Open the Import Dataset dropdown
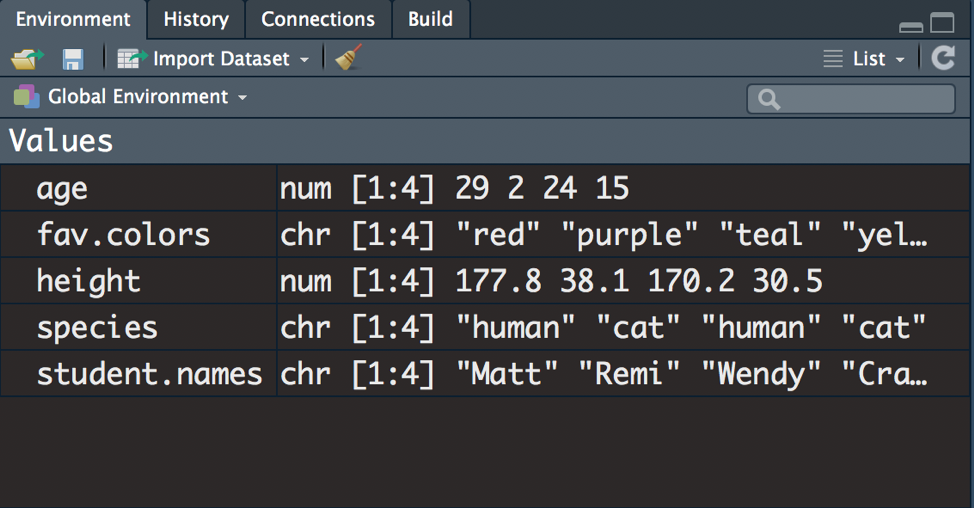Screen dimensions: 974x508 (214, 59)
